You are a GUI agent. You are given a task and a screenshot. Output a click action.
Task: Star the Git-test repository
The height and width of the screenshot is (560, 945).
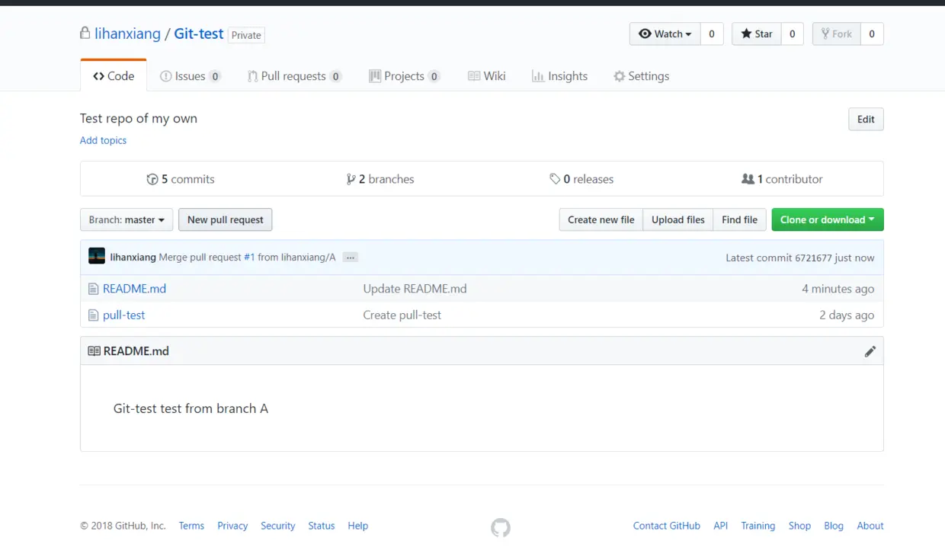pos(756,34)
